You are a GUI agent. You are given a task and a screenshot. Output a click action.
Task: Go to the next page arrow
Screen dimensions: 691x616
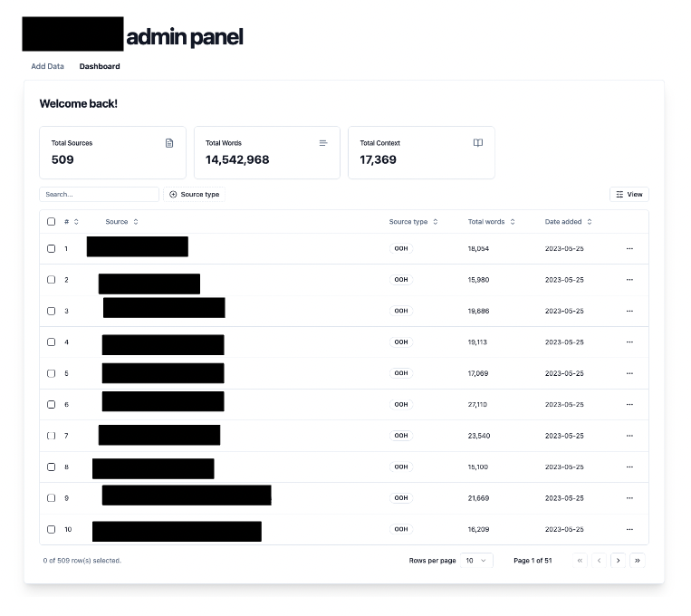click(x=618, y=561)
